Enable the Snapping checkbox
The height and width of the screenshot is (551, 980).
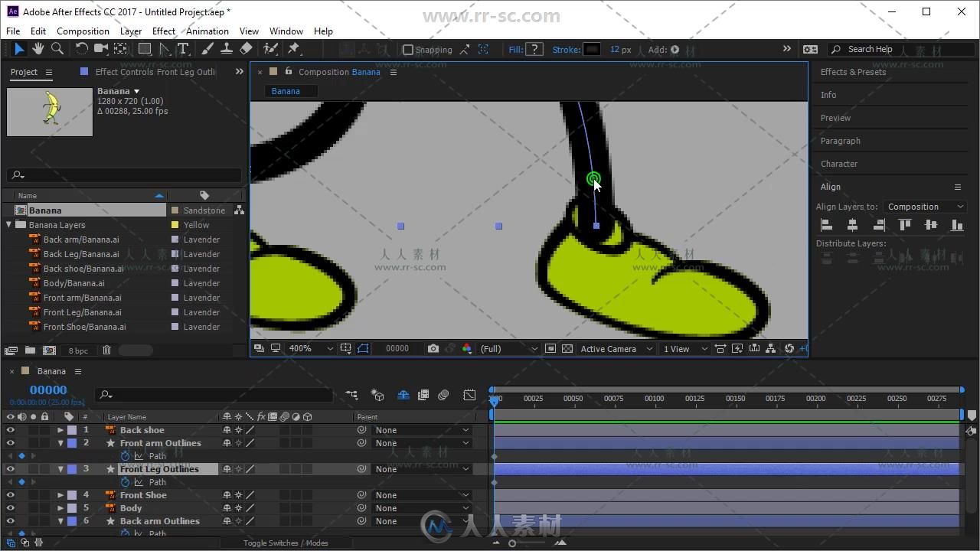[x=408, y=50]
